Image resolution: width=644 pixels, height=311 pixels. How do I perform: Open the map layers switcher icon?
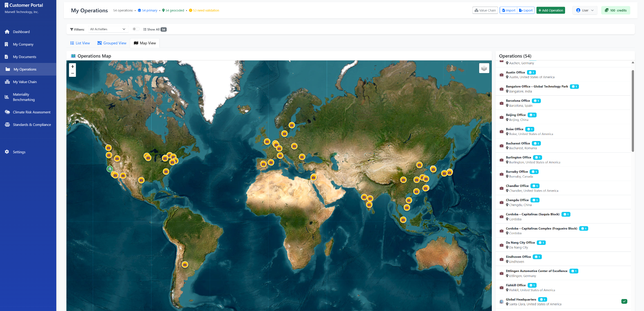pos(484,68)
